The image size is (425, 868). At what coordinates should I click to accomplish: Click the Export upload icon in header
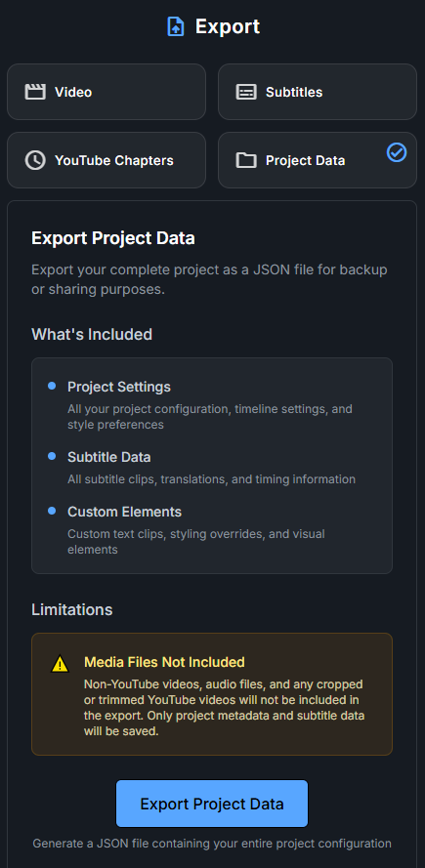[176, 26]
